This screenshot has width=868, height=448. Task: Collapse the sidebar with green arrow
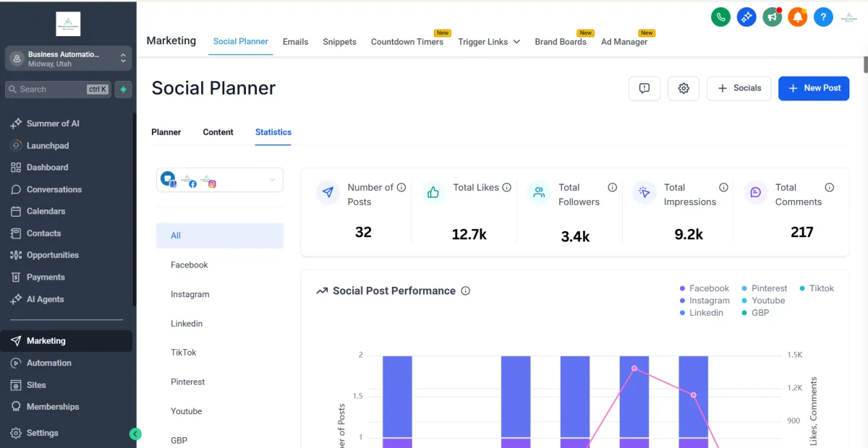click(135, 434)
